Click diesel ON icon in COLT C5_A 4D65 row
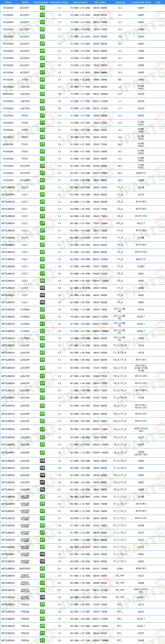Viewport: 165px width, 644px height. (x=42, y=302)
